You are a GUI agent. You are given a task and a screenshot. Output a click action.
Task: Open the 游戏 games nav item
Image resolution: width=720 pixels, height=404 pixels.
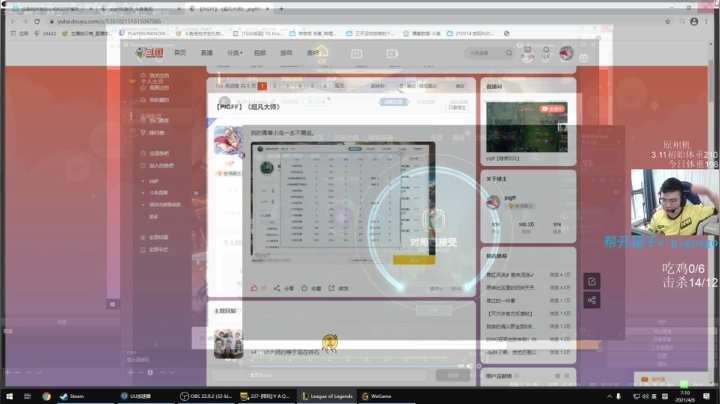286,53
